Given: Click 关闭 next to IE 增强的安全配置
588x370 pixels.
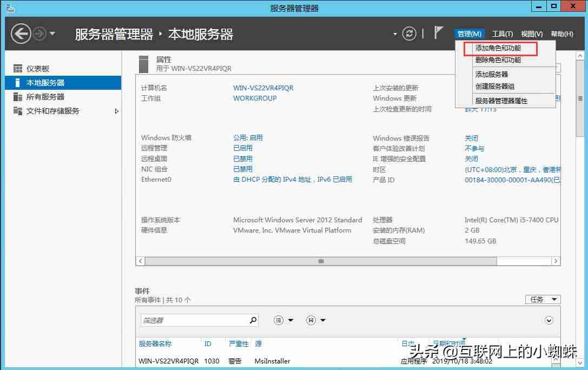Looking at the screenshot, I should [x=471, y=159].
